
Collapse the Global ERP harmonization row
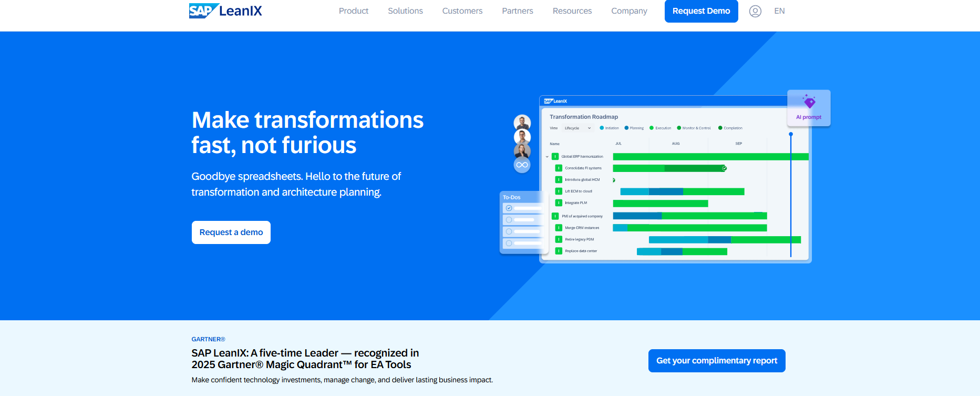tap(547, 157)
